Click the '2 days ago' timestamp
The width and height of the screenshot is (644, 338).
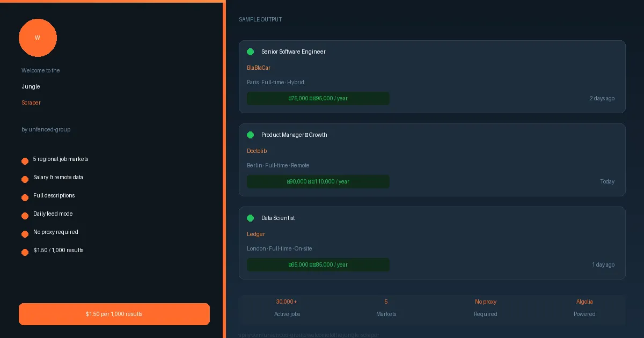pos(602,98)
